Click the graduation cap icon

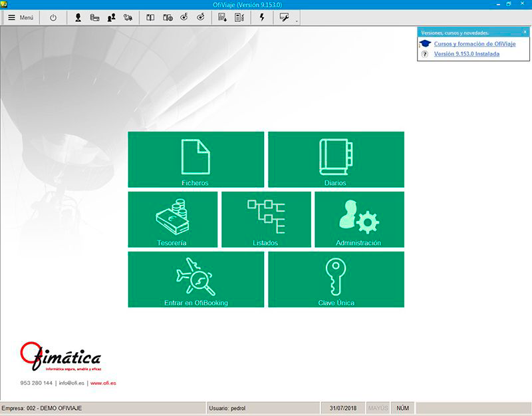coord(425,44)
